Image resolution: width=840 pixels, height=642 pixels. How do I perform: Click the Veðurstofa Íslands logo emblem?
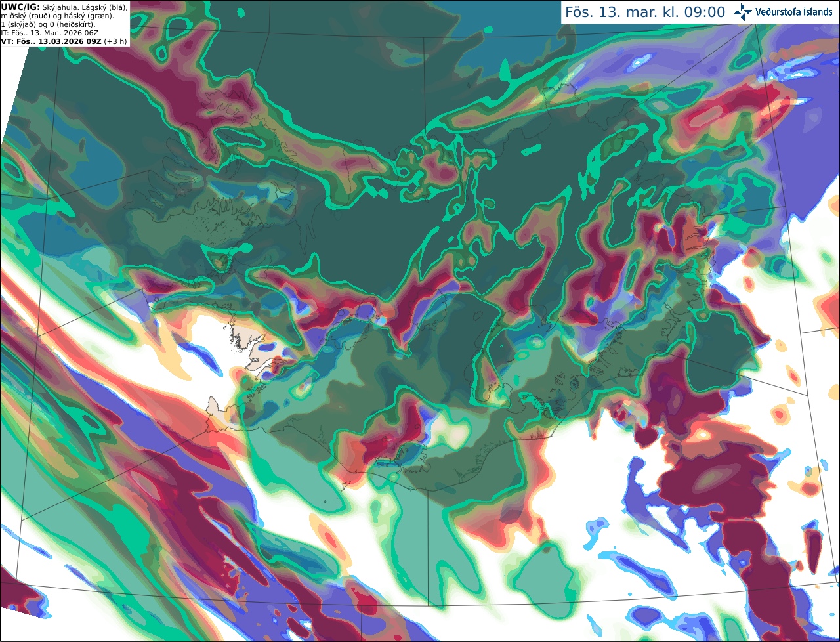[744, 12]
